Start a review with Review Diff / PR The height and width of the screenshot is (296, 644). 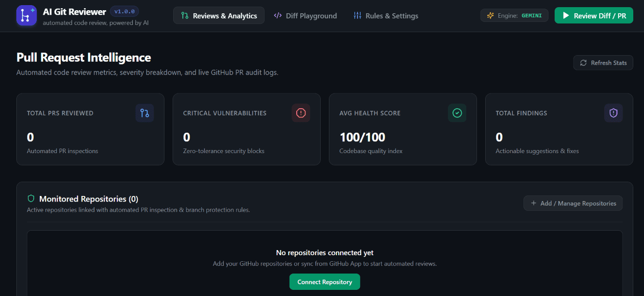tap(594, 16)
